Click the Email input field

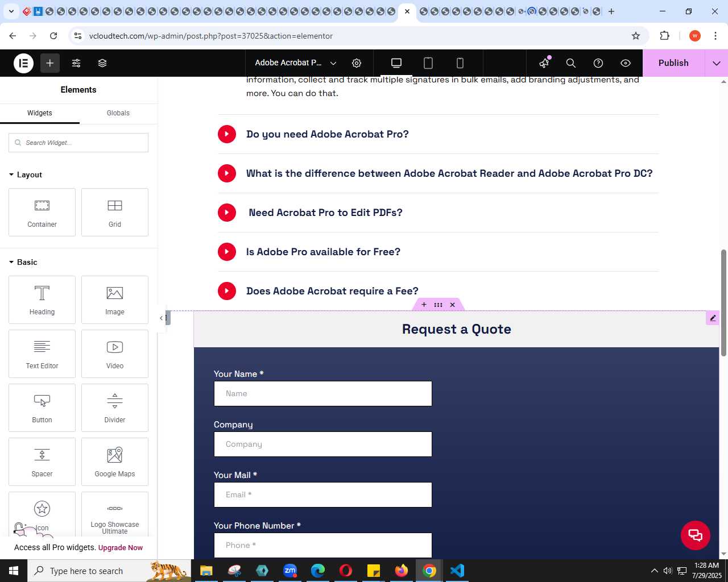(323, 494)
